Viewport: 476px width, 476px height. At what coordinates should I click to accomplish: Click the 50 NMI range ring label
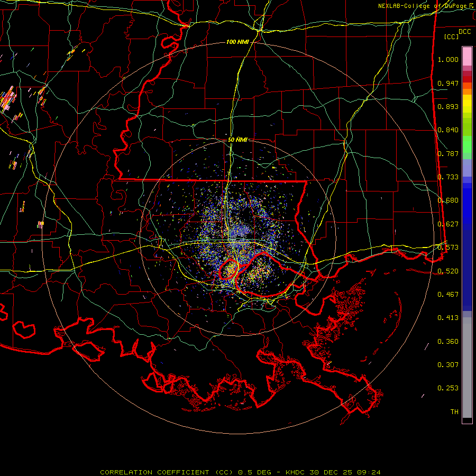(x=237, y=140)
